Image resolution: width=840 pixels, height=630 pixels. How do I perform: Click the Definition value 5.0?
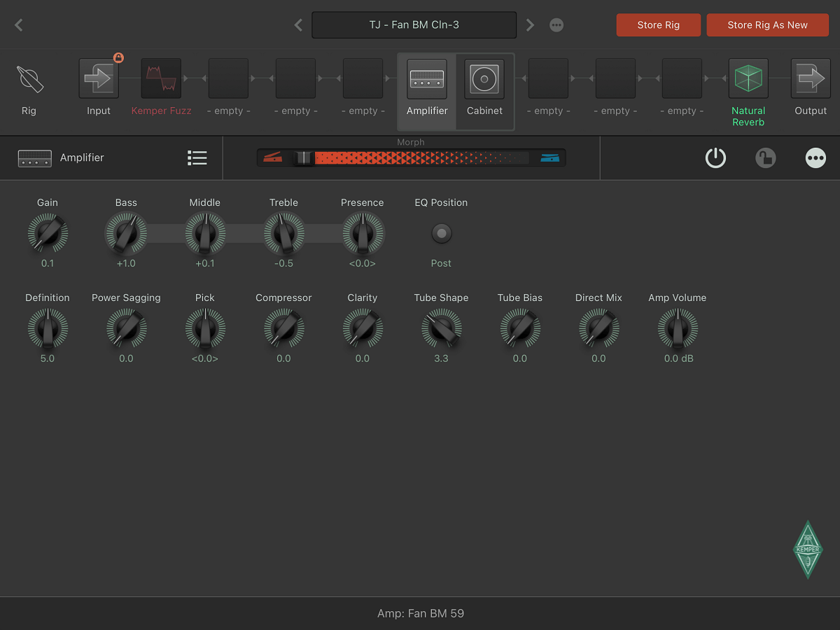point(48,358)
